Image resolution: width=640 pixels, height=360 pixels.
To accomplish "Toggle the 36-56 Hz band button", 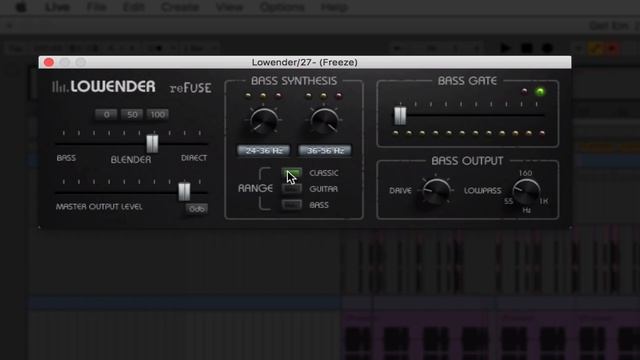I will pos(324,151).
